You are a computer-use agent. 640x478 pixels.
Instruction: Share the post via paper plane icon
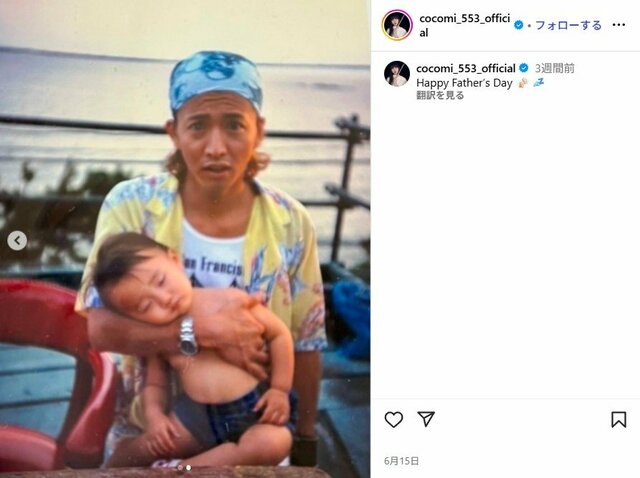426,419
